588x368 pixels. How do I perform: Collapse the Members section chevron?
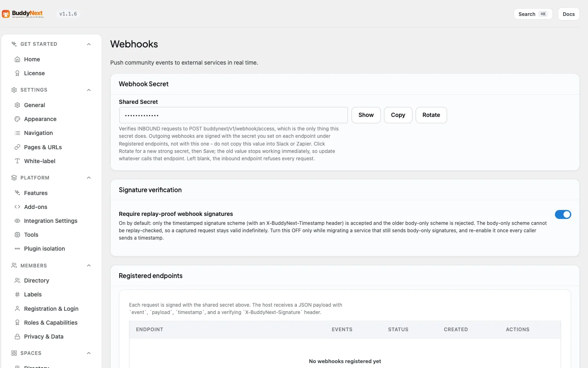[x=89, y=266]
